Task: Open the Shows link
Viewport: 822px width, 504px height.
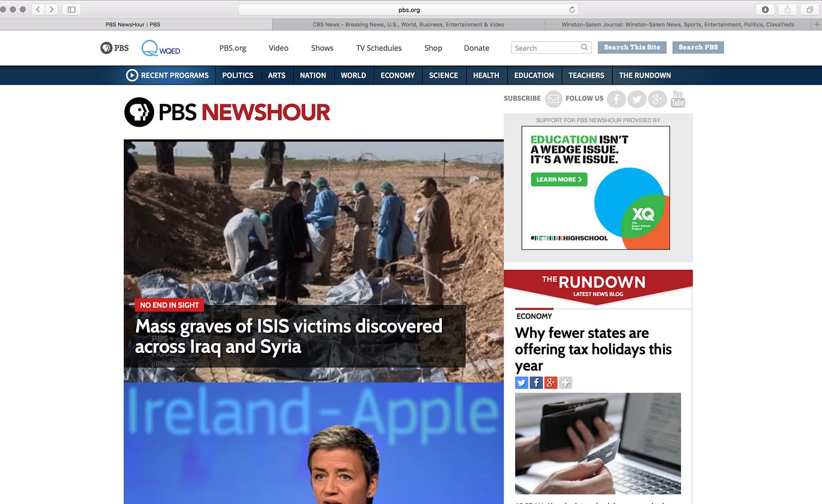Action: pos(322,48)
